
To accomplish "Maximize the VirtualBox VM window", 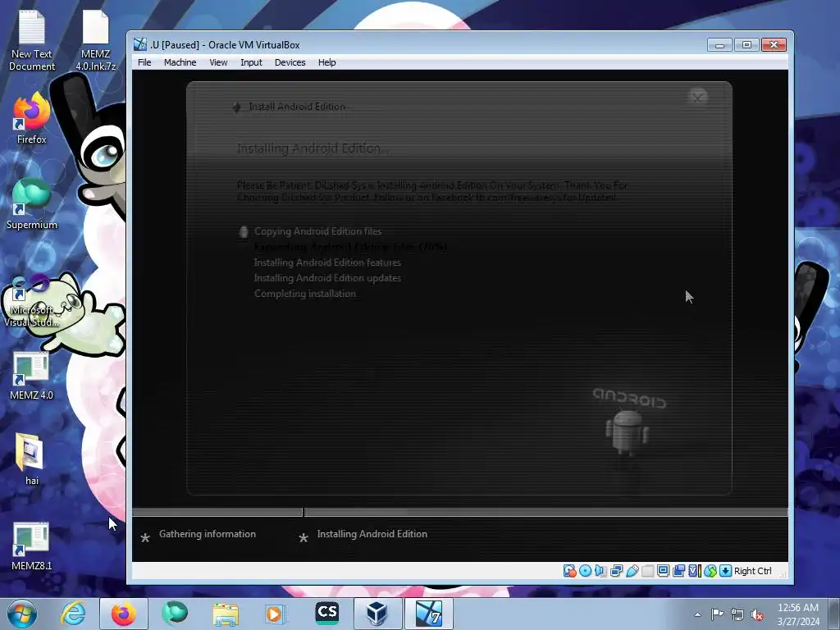I will 746,45.
